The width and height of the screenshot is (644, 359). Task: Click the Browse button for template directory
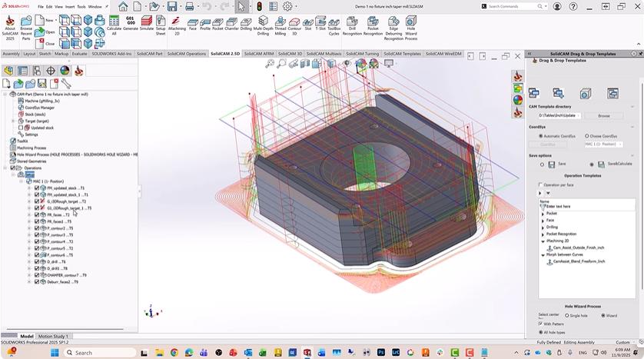click(603, 116)
